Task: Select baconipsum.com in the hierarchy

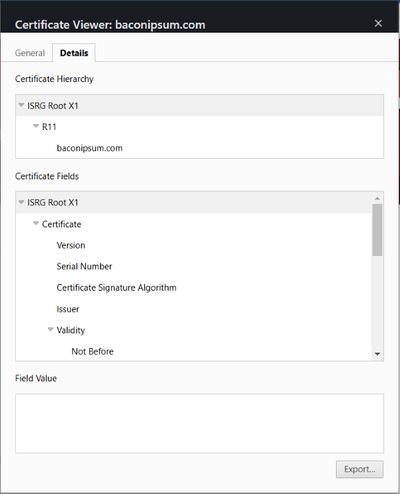Action: [x=199, y=148]
